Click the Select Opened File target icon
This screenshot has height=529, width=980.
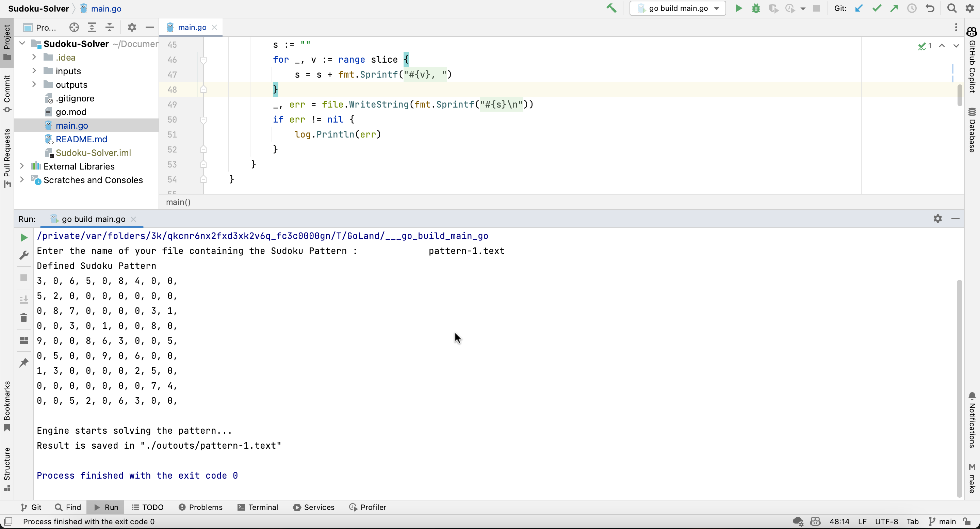pos(74,27)
